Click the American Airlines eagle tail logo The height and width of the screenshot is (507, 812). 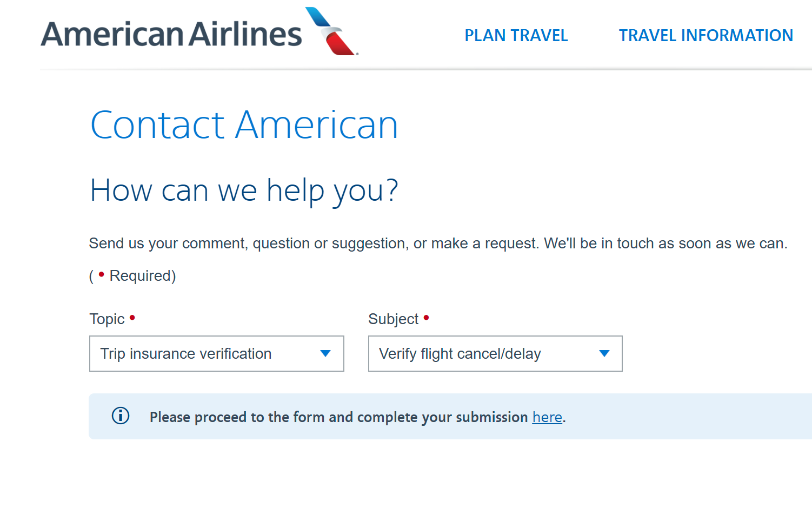(331, 31)
